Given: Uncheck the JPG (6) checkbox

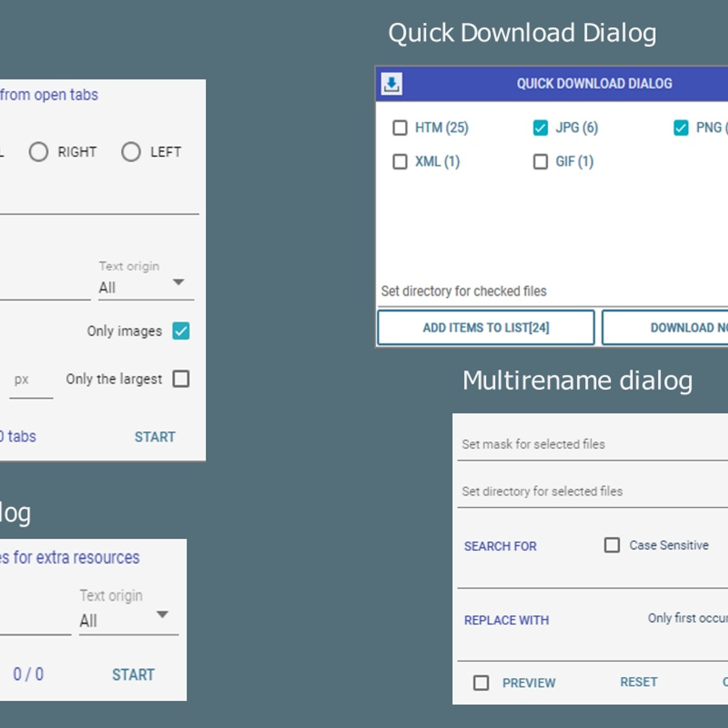Looking at the screenshot, I should [541, 128].
